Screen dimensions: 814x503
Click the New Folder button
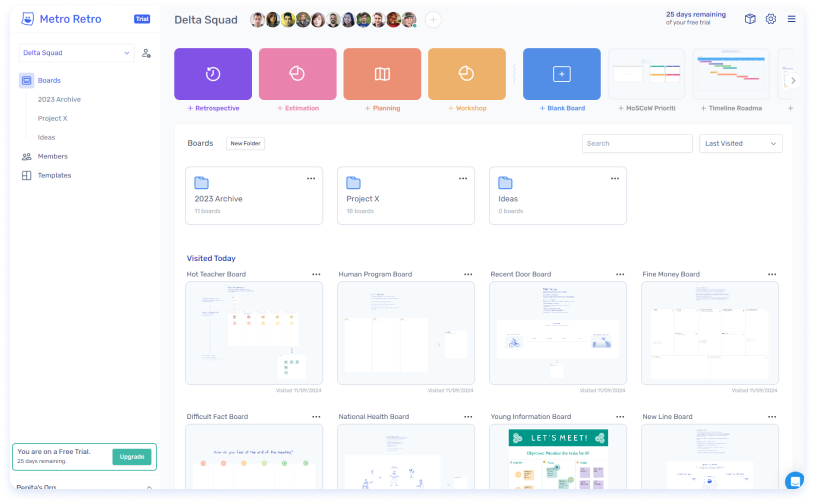pos(245,144)
